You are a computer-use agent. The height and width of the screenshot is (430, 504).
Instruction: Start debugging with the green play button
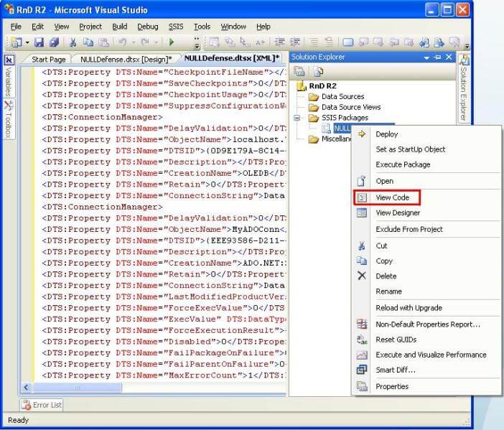coord(172,42)
